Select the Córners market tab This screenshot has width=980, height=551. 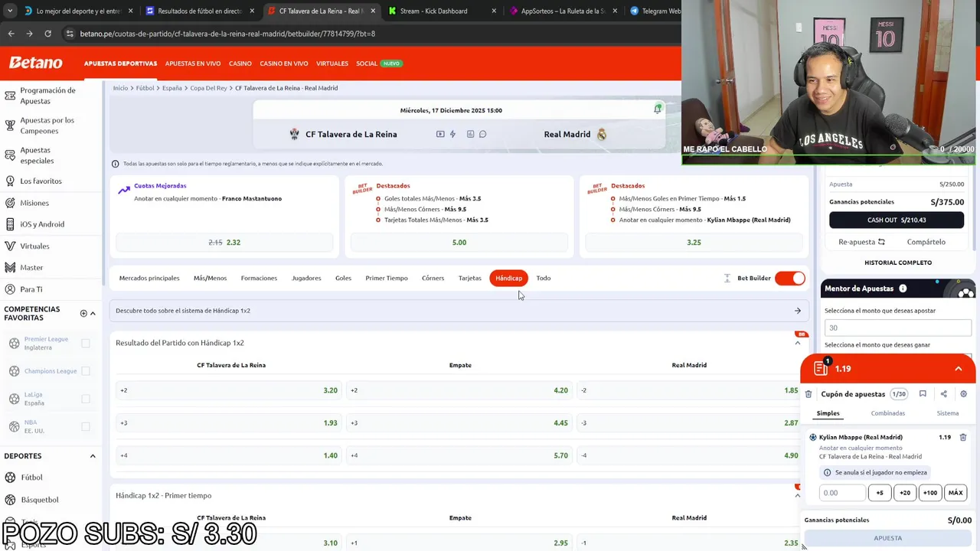pyautogui.click(x=433, y=278)
